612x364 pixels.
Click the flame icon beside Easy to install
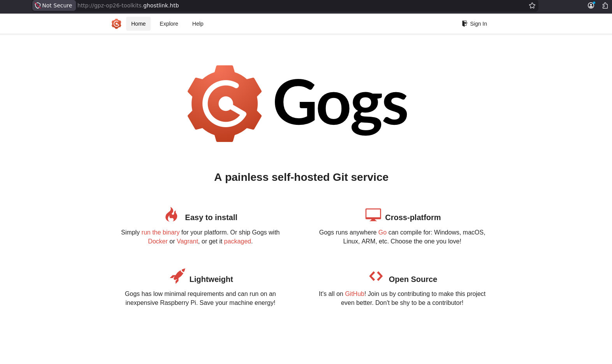[x=171, y=214]
